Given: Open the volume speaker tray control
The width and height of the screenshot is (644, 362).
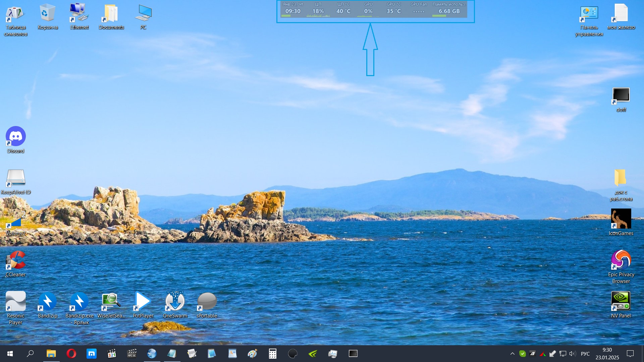Looking at the screenshot, I should pos(572,354).
